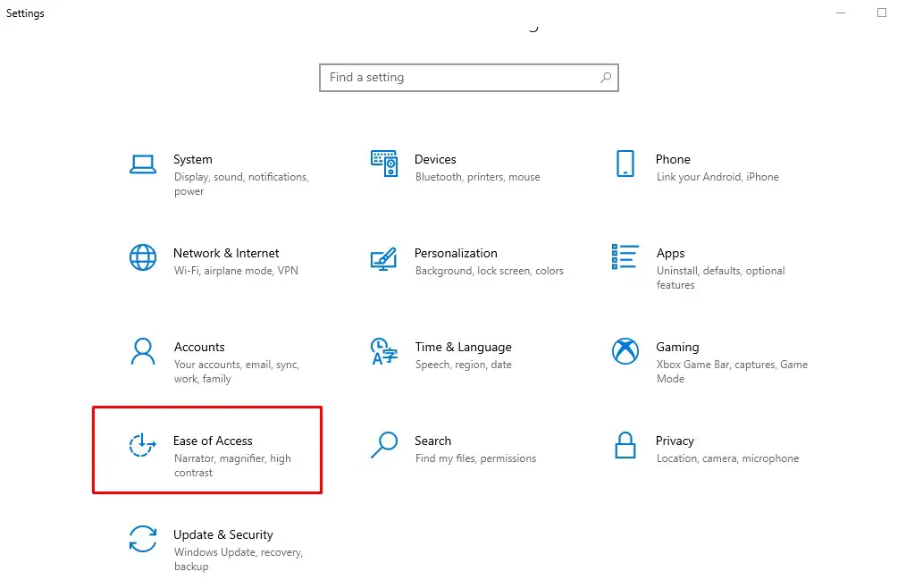
Task: Click the Ease of Access icon
Action: tap(143, 445)
